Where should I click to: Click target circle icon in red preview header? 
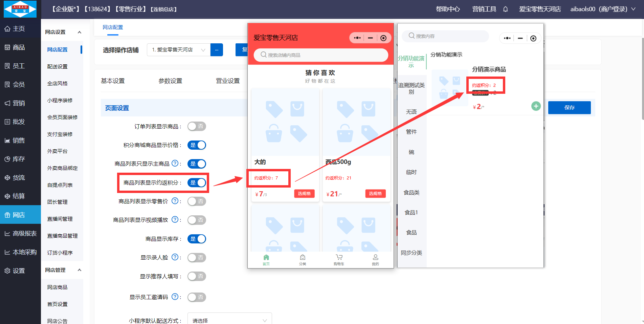point(383,38)
